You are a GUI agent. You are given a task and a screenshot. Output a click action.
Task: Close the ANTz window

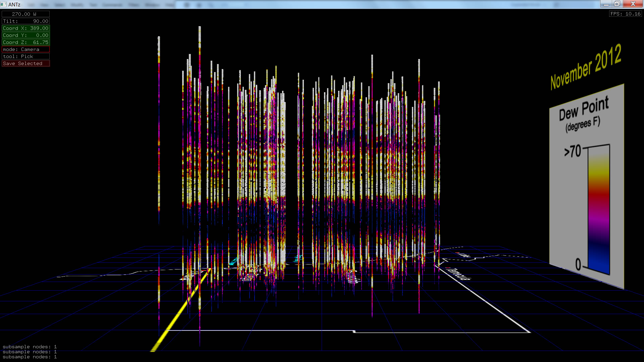tap(633, 4)
